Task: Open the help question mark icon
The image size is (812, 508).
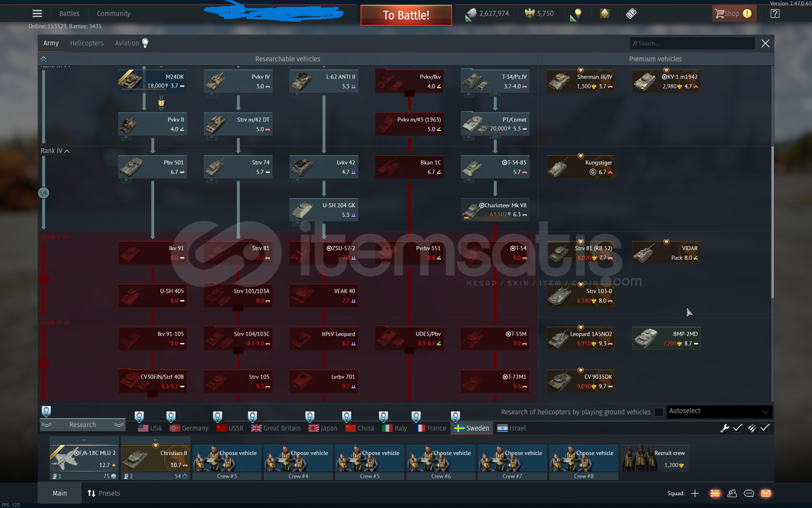Action: point(775,14)
